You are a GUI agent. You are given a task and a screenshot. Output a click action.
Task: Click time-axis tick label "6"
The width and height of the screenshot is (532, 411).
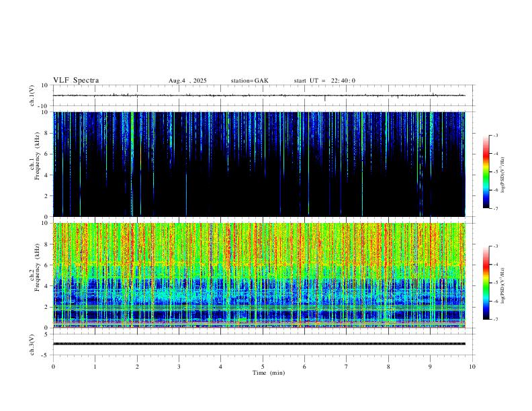click(x=304, y=367)
